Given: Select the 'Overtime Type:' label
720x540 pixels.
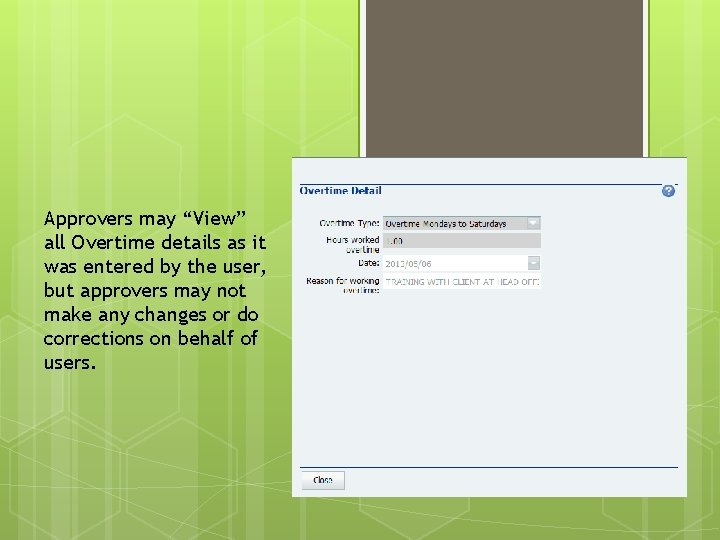Looking at the screenshot, I should [349, 223].
